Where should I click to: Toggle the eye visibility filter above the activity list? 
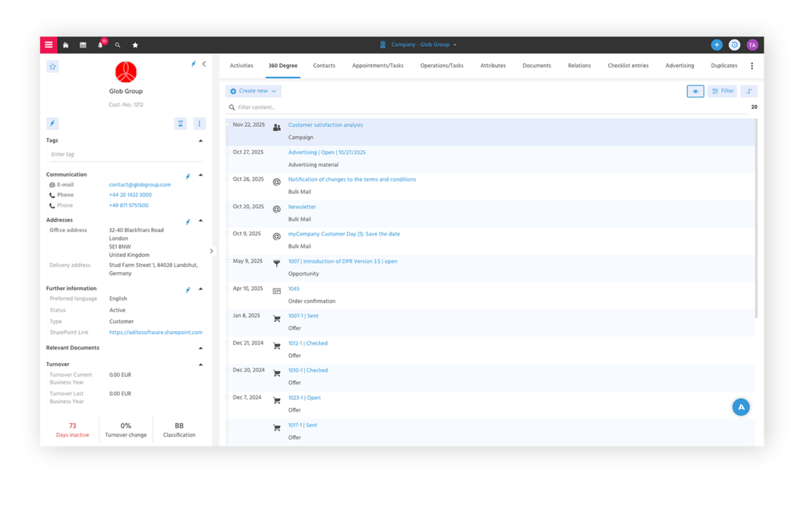(695, 91)
